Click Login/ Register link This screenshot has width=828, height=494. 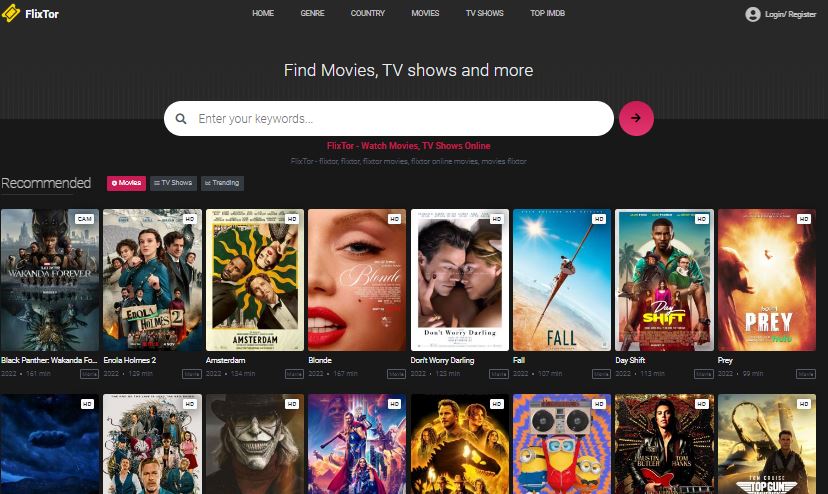tap(791, 14)
